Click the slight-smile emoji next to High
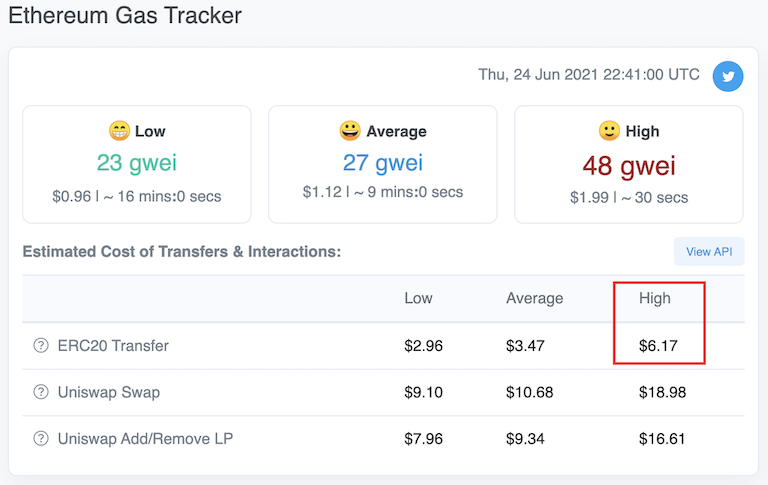Image resolution: width=768 pixels, height=485 pixels. click(x=609, y=131)
